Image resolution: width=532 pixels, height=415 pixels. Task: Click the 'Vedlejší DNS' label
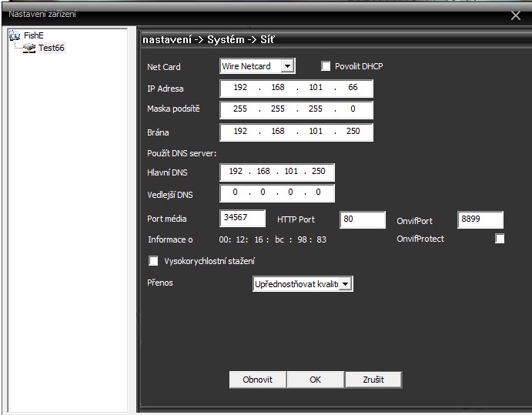(x=170, y=195)
